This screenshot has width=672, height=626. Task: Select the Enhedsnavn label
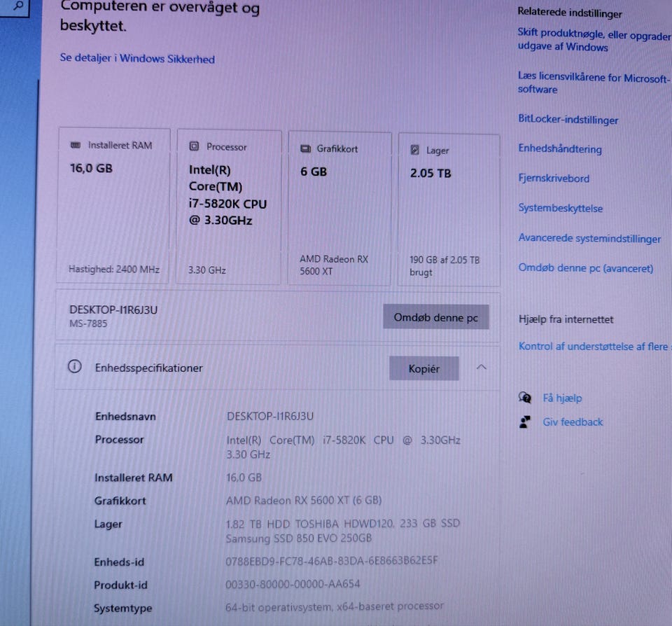[125, 417]
